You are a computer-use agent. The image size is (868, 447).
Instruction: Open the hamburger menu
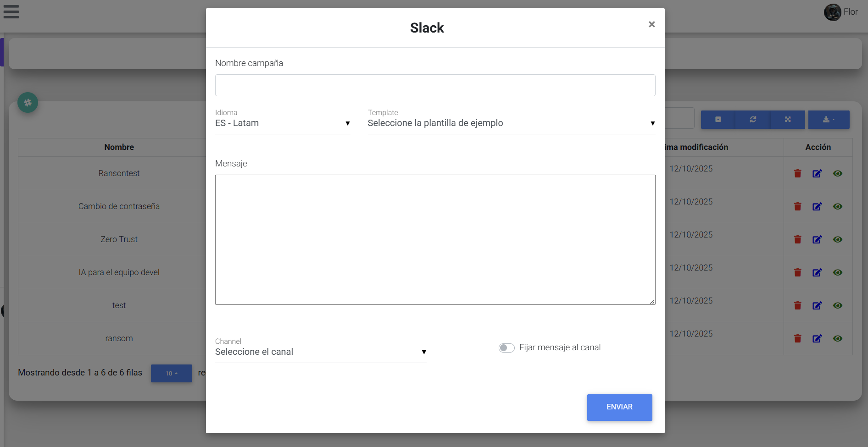(x=11, y=12)
